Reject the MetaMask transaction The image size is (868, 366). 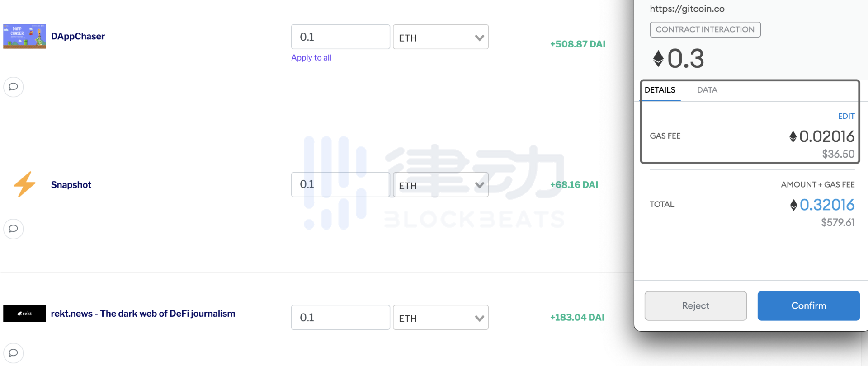695,306
